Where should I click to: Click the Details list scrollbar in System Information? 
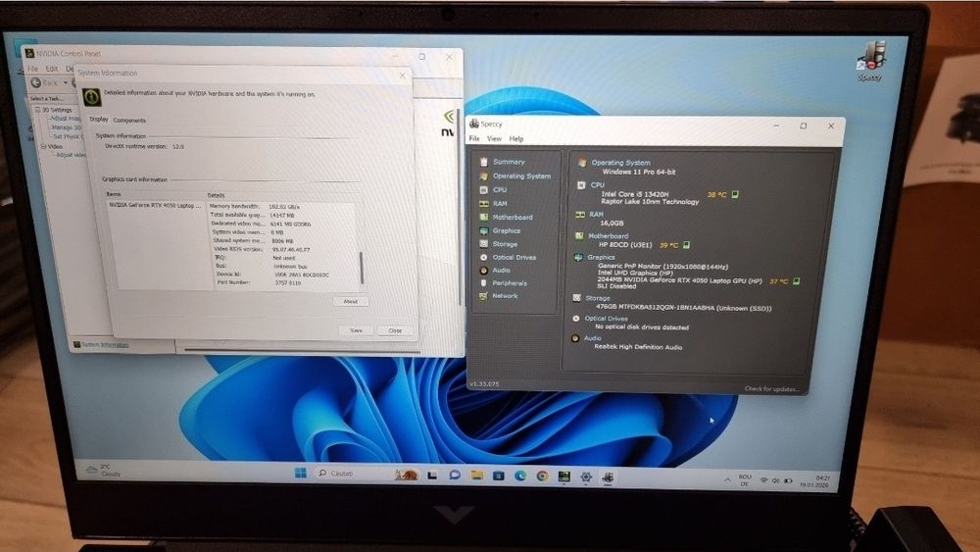coord(362,268)
